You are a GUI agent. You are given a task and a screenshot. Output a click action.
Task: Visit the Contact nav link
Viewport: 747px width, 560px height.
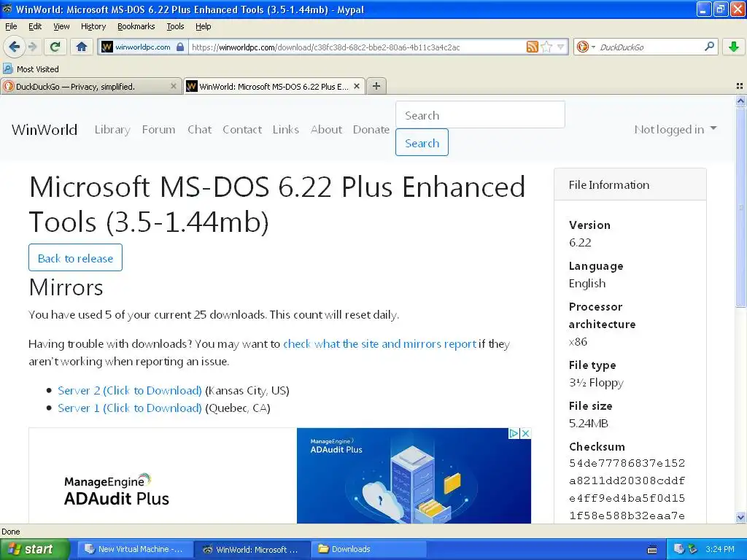[242, 130]
